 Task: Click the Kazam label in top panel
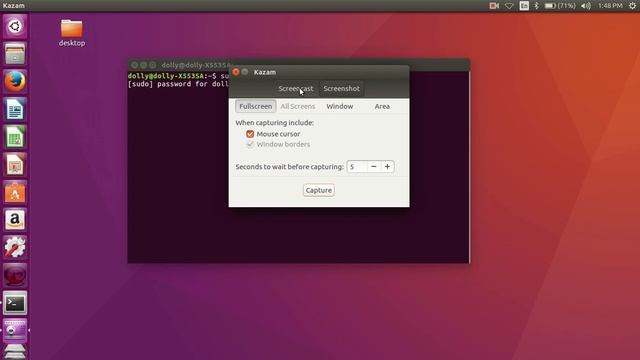(13, 6)
